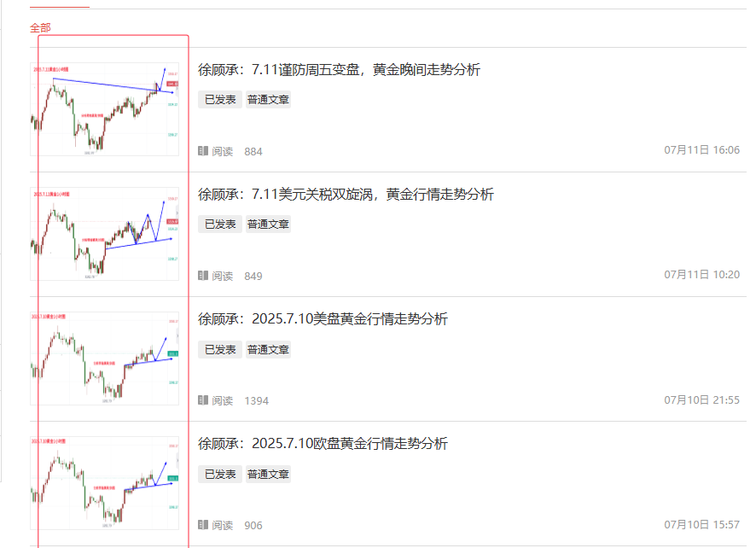756x548 pixels.
Task: Click read count 884
Action: (x=253, y=152)
